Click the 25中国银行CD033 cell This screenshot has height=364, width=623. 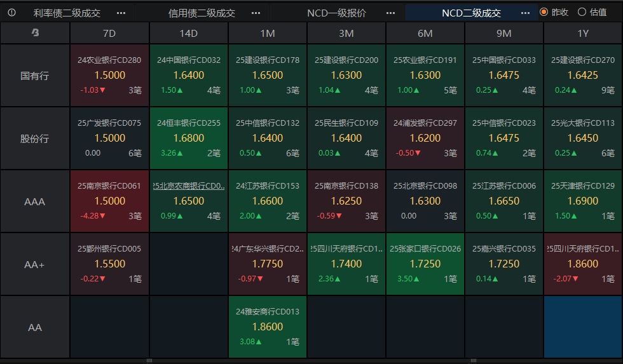pyautogui.click(x=503, y=76)
